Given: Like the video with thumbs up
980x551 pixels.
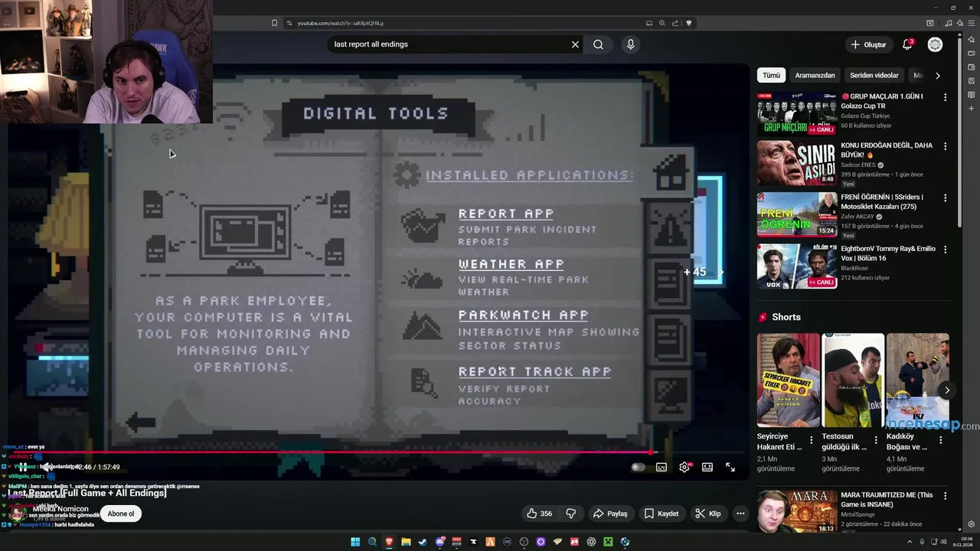Looking at the screenshot, I should pyautogui.click(x=539, y=514).
